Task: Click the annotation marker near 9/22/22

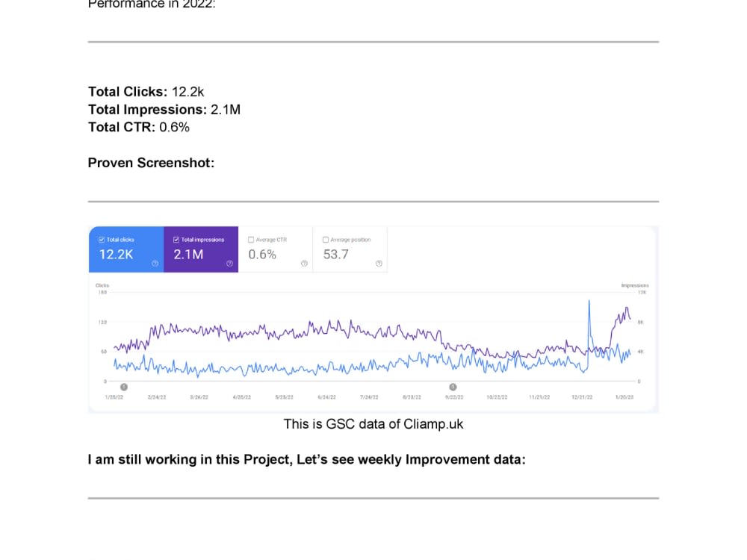Action: [453, 387]
